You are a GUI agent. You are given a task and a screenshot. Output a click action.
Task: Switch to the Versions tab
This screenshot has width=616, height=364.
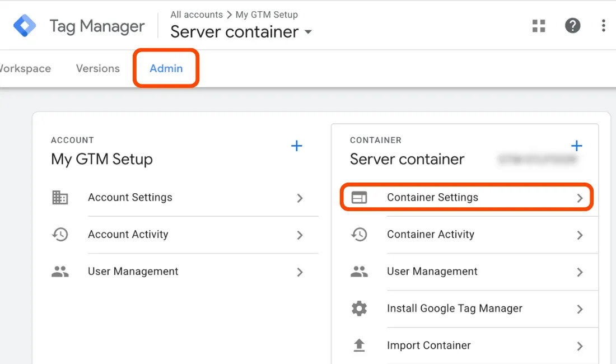click(97, 68)
